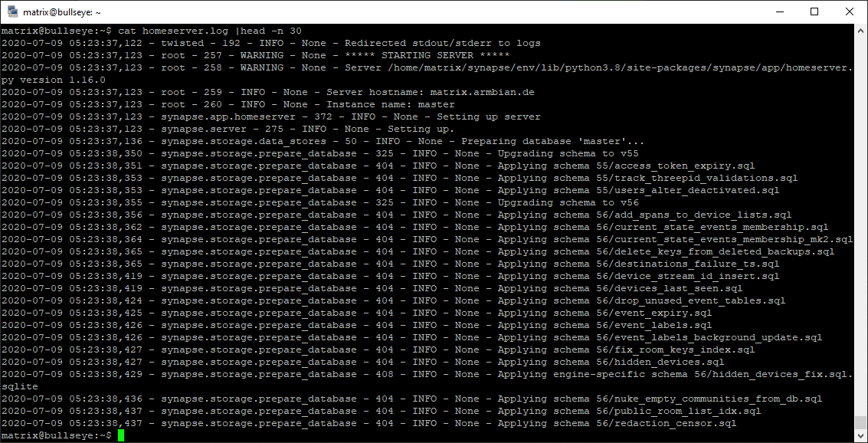Viewport: 868px width, 443px height.
Task: Click the green cursor at the bottom prompt
Action: 121,435
